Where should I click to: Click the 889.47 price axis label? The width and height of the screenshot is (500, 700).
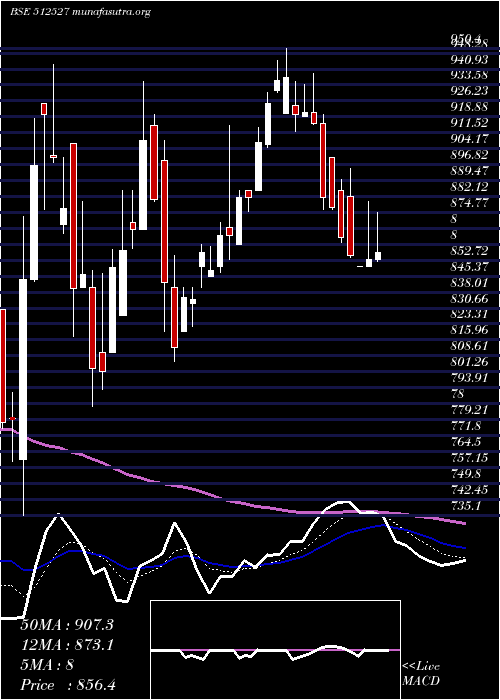click(469, 171)
